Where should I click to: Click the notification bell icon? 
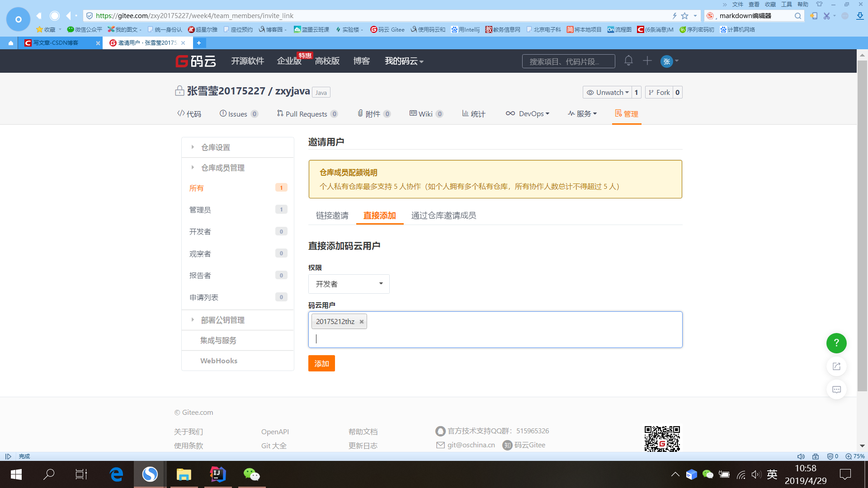[x=628, y=61]
